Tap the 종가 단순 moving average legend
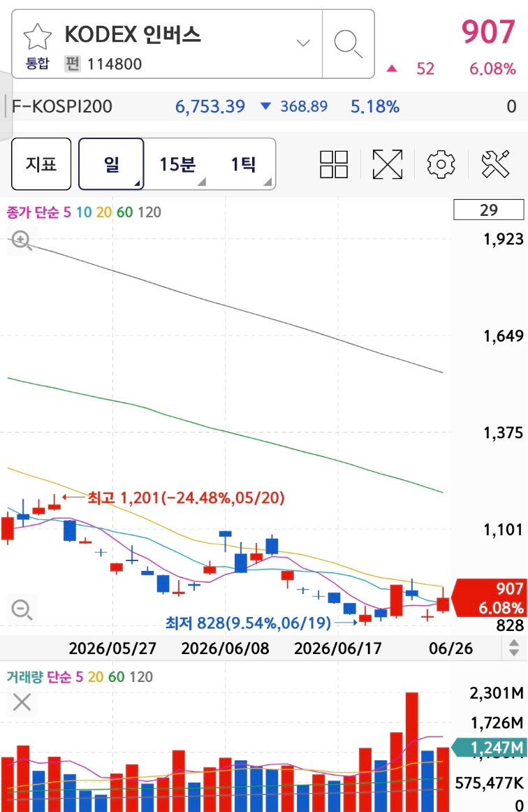Image resolution: width=528 pixels, height=812 pixels. point(33,212)
